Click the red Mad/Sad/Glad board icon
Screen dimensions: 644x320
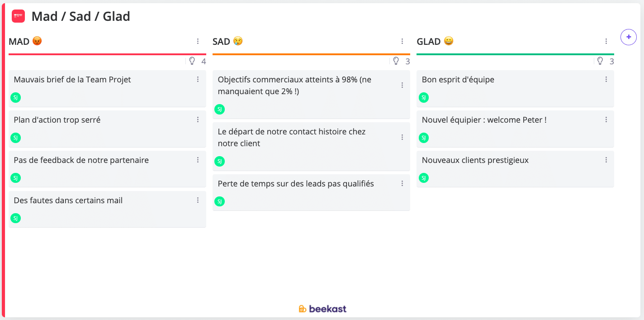19,16
